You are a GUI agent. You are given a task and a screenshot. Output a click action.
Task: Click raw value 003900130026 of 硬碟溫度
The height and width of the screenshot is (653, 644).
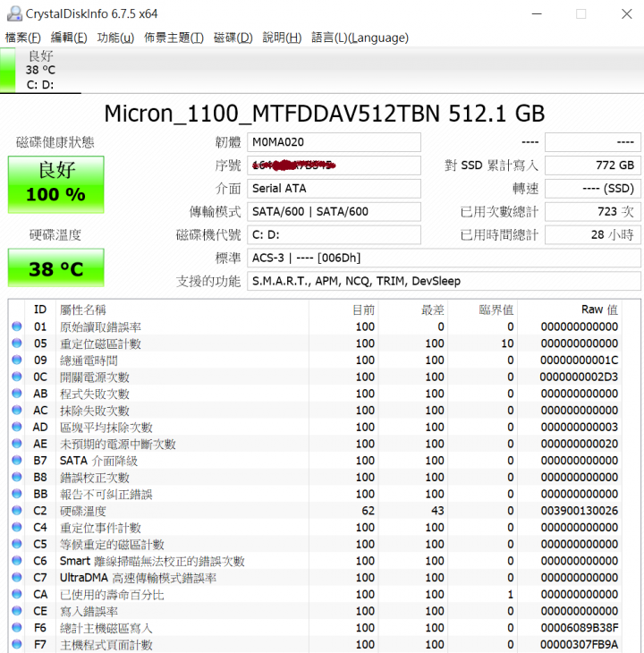579,511
